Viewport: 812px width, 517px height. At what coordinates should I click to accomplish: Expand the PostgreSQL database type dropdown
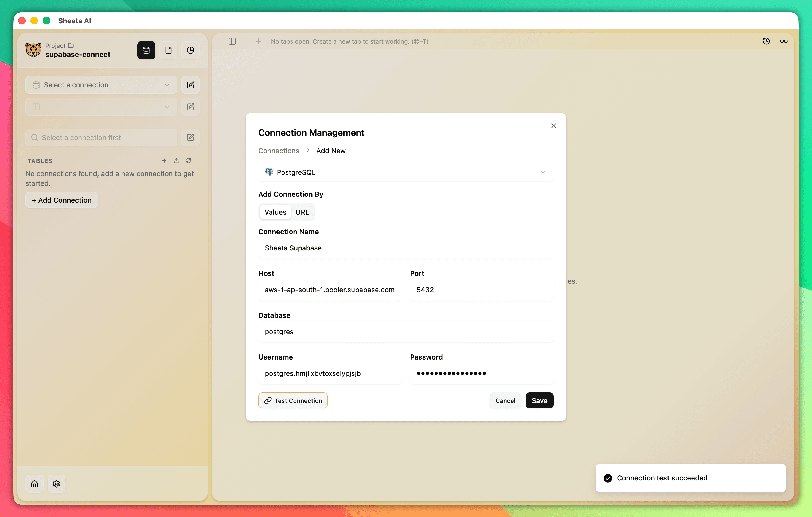click(x=406, y=172)
